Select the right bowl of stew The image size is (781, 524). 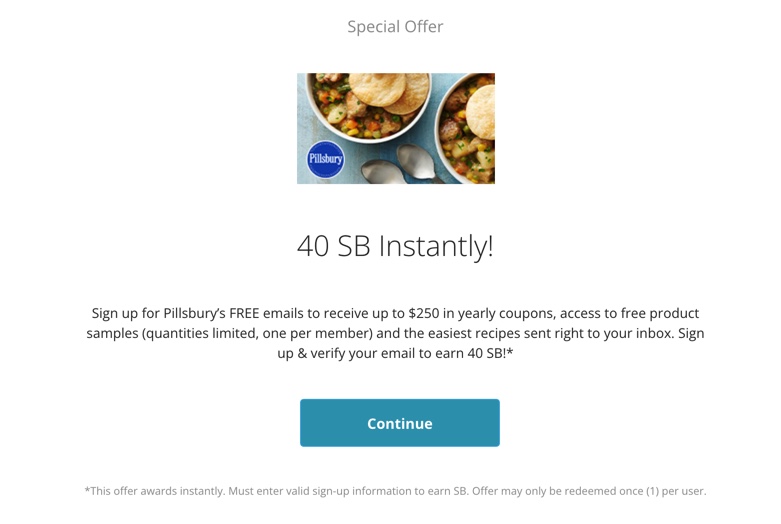coord(470,125)
